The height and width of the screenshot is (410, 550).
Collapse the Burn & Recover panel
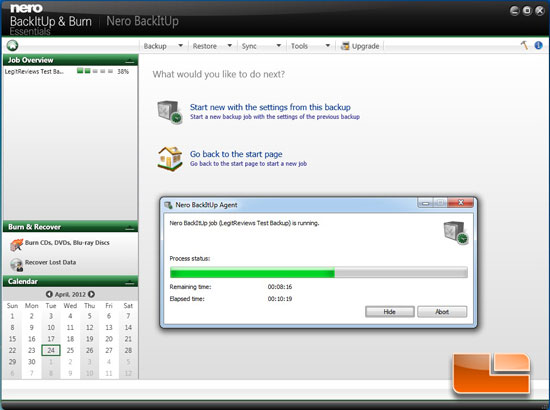[x=129, y=228]
